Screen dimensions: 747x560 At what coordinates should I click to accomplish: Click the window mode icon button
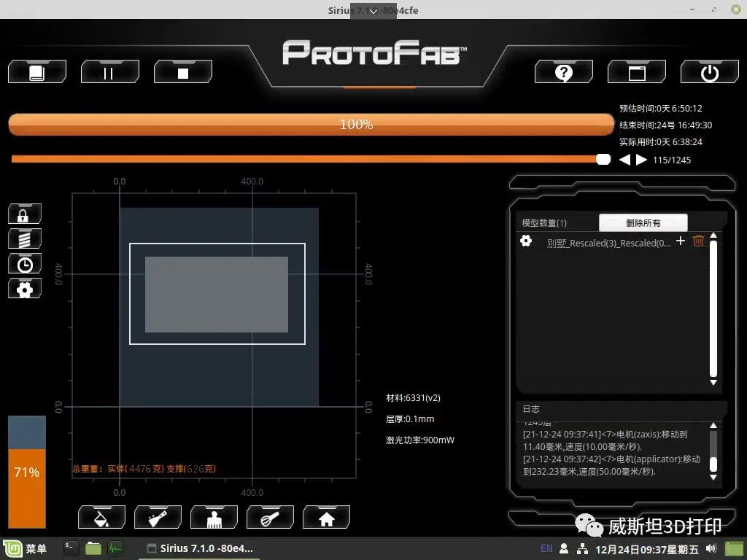pyautogui.click(x=636, y=72)
